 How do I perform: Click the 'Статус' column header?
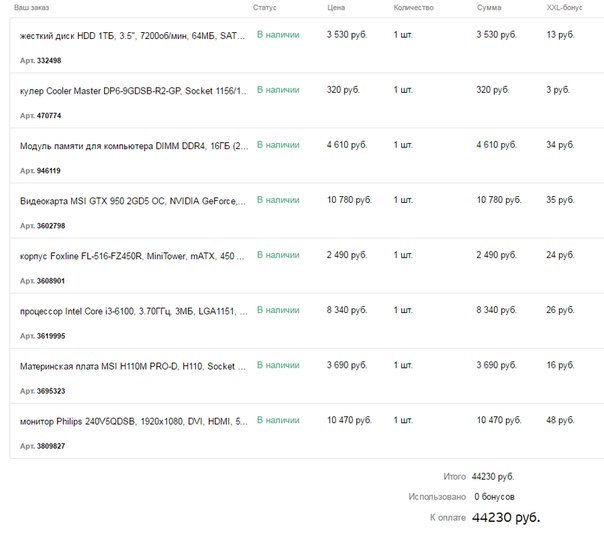pyautogui.click(x=265, y=7)
